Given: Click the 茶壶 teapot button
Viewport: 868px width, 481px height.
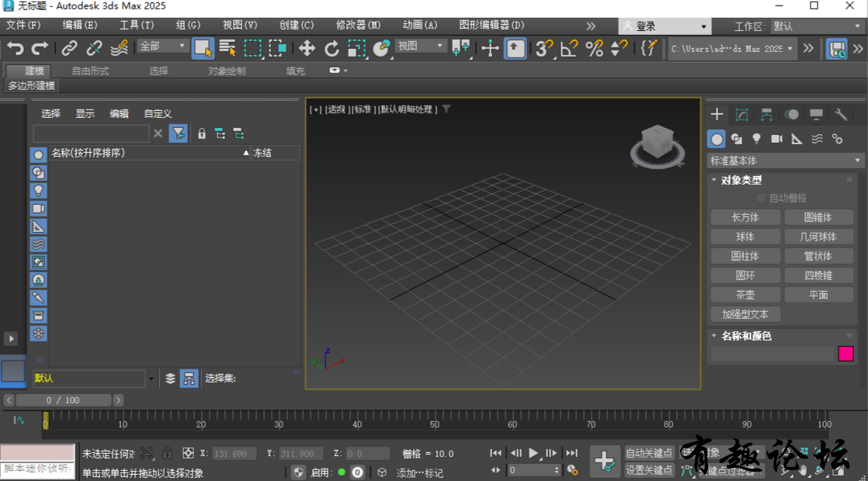Looking at the screenshot, I should pyautogui.click(x=745, y=295).
